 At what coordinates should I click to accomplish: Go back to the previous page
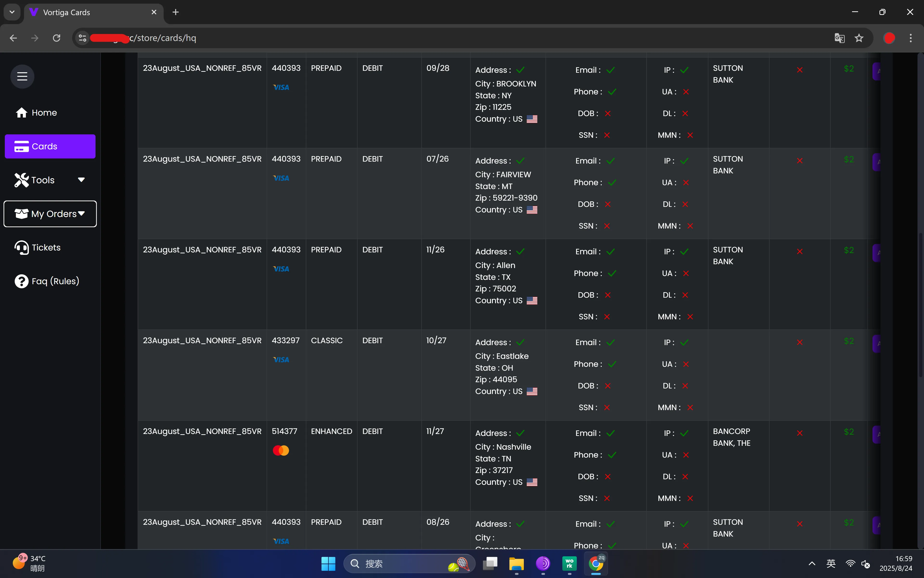pyautogui.click(x=13, y=38)
